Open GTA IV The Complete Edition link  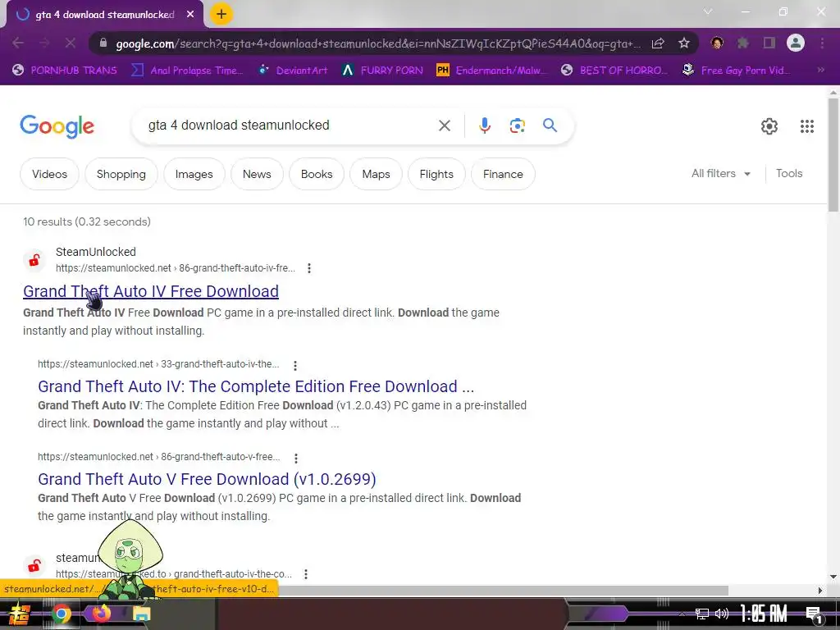pyautogui.click(x=256, y=386)
